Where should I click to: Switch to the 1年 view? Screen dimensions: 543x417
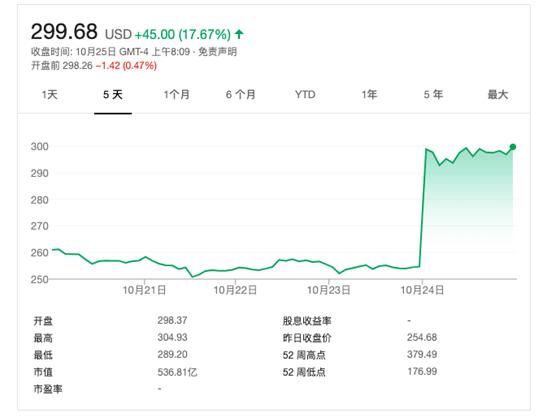click(369, 95)
